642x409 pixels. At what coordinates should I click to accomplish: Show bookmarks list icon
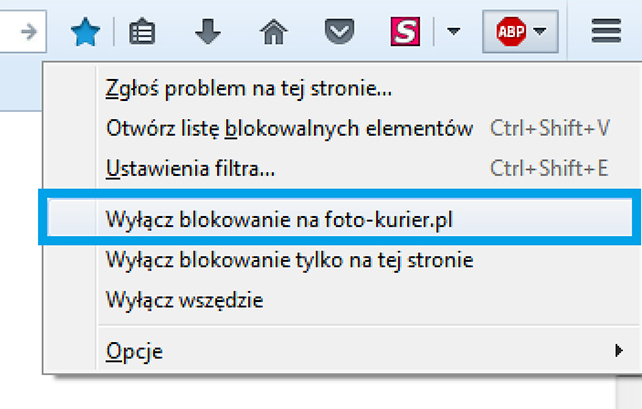[x=142, y=32]
